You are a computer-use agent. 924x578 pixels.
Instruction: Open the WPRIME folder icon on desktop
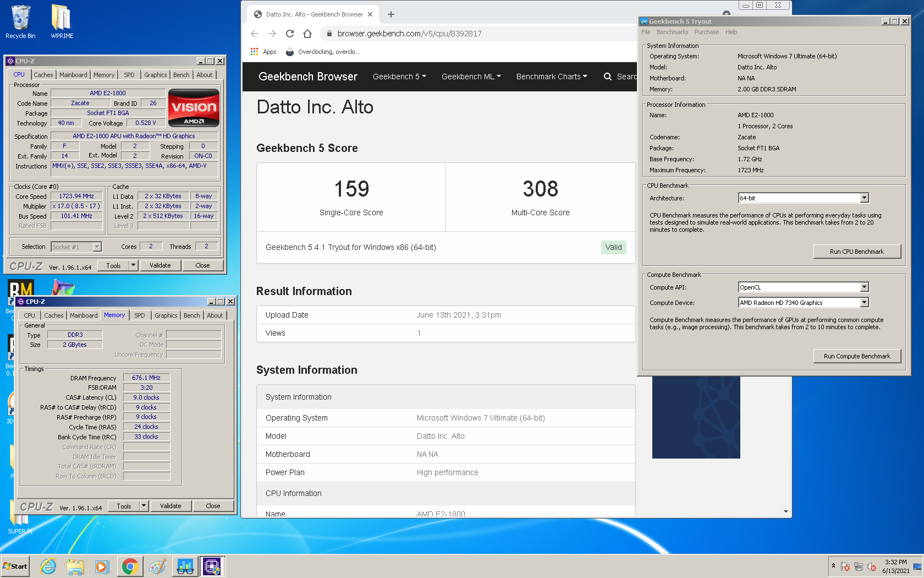pos(62,22)
